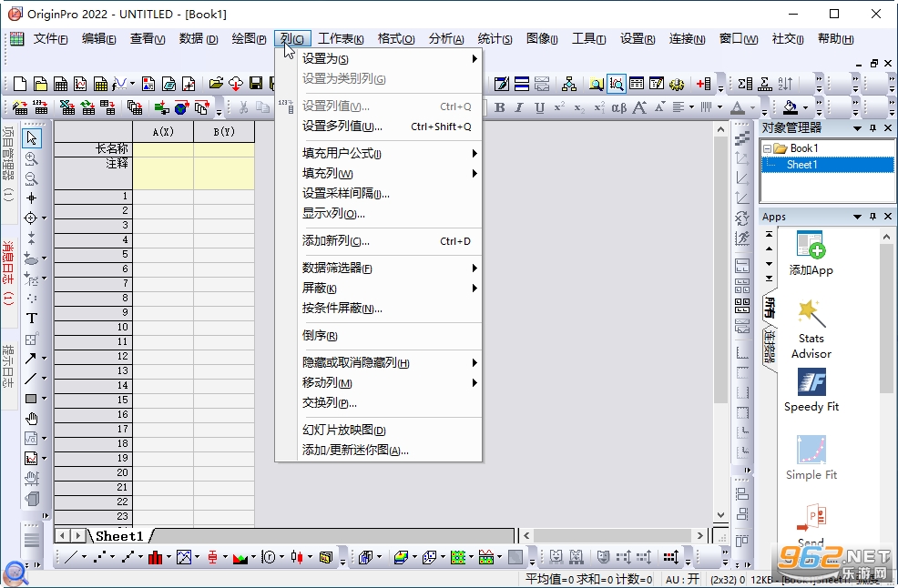Collapse the Book1 folder in Object Manager
Image resolution: width=898 pixels, height=588 pixels.
[767, 149]
